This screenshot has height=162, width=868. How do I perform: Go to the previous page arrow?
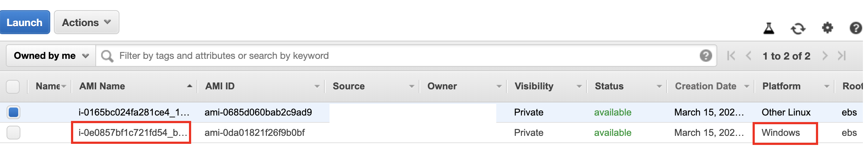[x=749, y=56]
